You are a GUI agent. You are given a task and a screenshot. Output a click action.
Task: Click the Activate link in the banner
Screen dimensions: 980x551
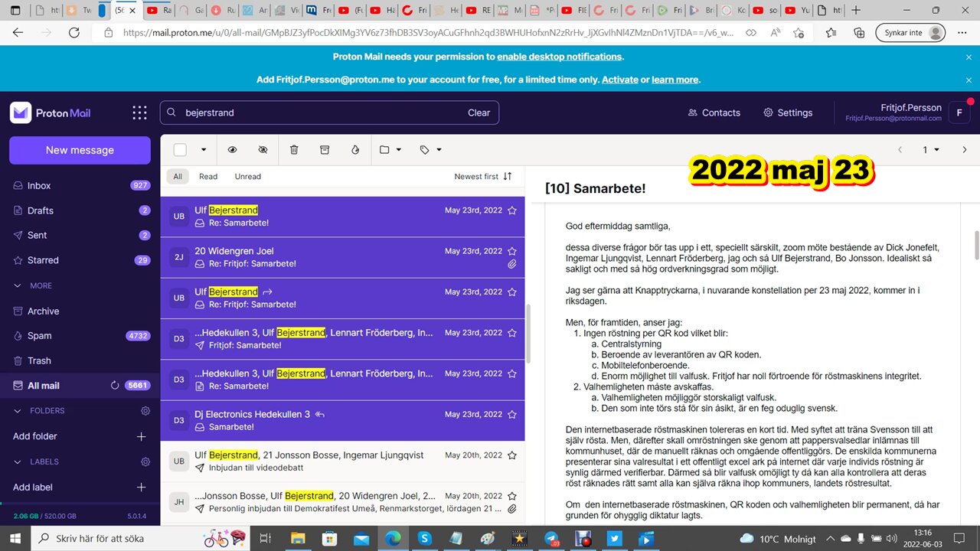[620, 80]
